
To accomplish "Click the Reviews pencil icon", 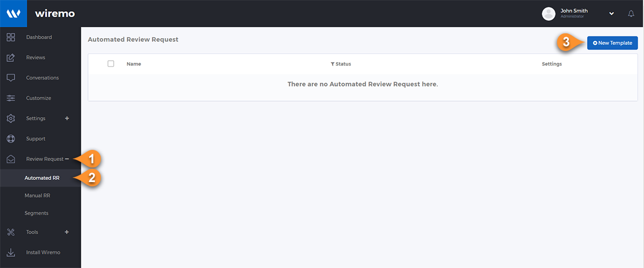I will tap(11, 57).
